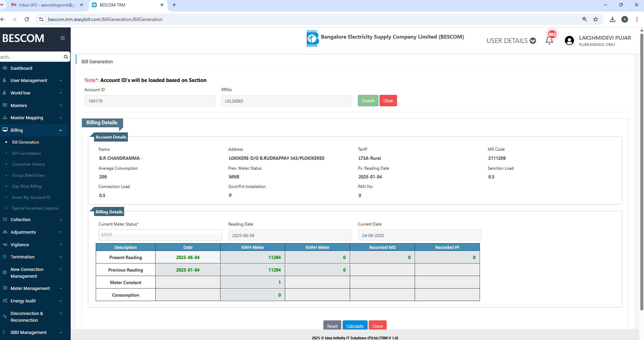The height and width of the screenshot is (340, 644).
Task: Open Bill Generation submenu item
Action: pyautogui.click(x=25, y=142)
